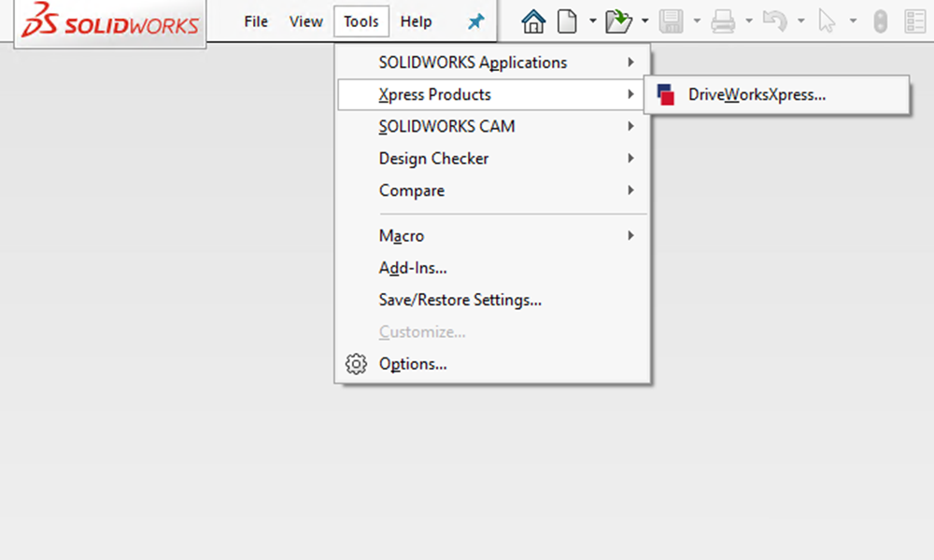Click the Options gear icon in the menu

coord(356,364)
